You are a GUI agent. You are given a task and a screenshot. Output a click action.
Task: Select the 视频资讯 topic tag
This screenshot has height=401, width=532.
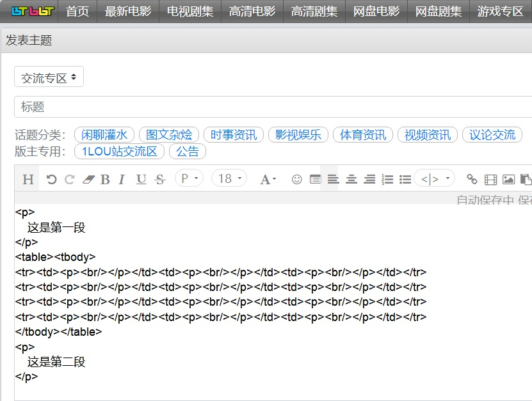pos(428,135)
